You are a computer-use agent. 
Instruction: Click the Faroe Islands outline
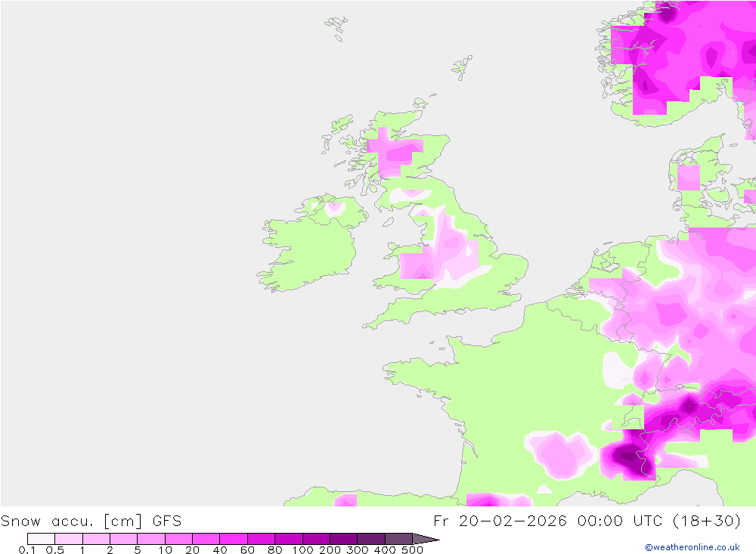pyautogui.click(x=336, y=29)
